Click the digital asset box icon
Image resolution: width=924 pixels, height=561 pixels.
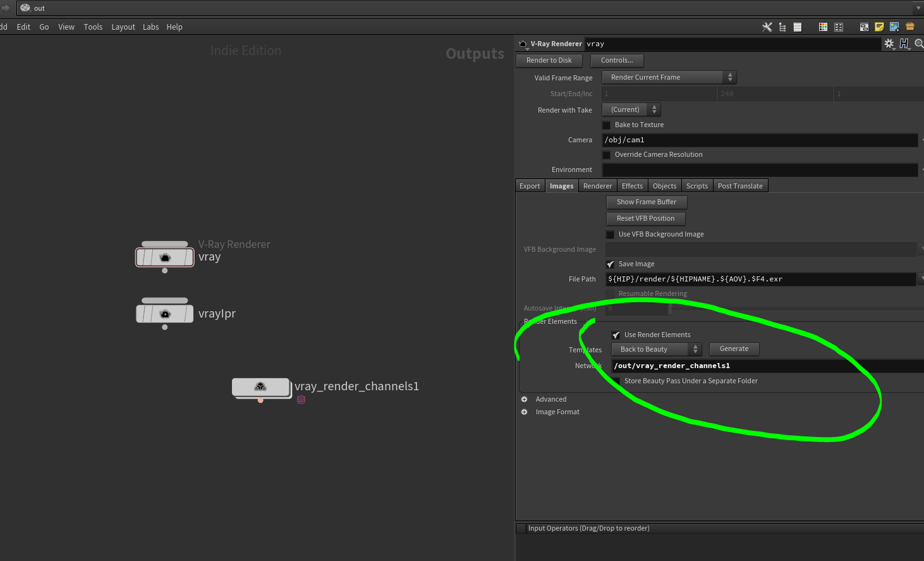pyautogui.click(x=910, y=27)
